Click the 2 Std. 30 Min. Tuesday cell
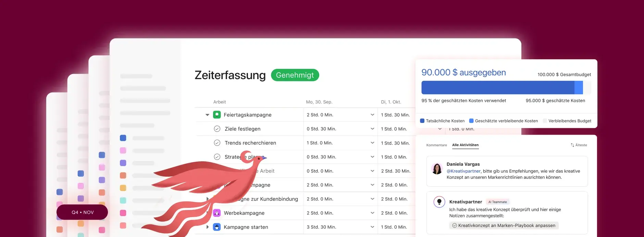 [x=396, y=171]
